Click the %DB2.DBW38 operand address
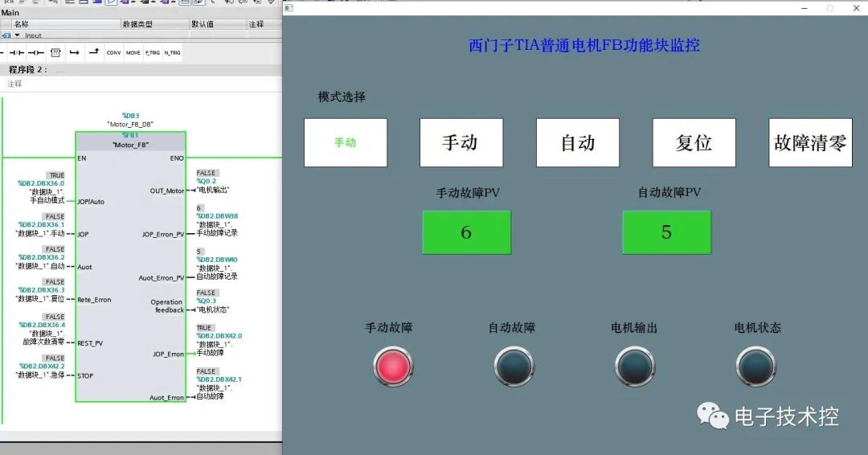 pyautogui.click(x=217, y=216)
